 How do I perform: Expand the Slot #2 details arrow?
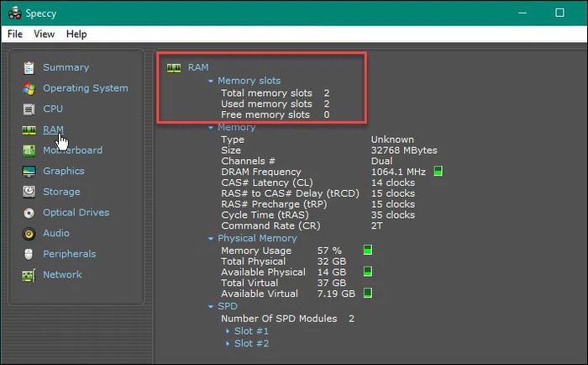228,344
